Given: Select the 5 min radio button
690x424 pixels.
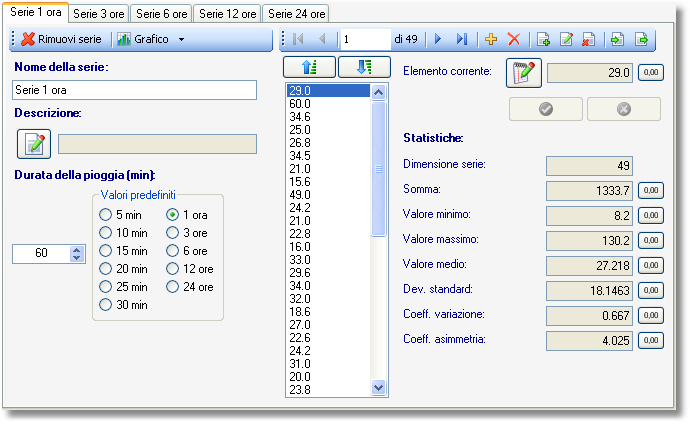Looking at the screenshot, I should coord(105,215).
